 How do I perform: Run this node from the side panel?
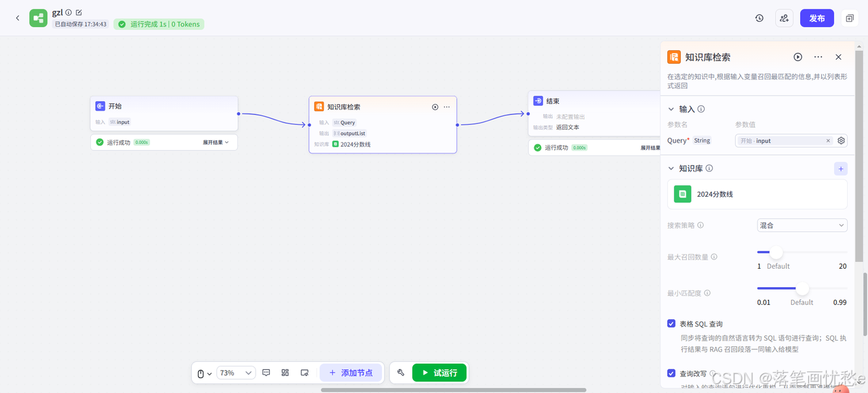(798, 57)
